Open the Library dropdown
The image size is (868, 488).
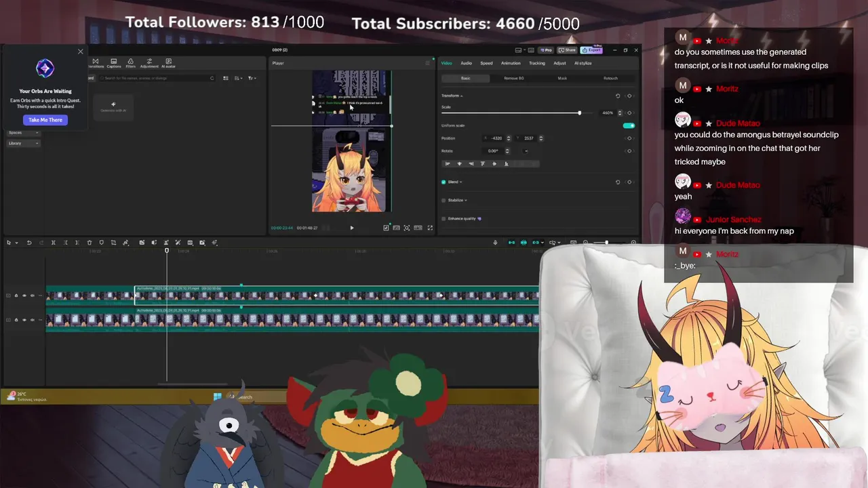point(24,143)
